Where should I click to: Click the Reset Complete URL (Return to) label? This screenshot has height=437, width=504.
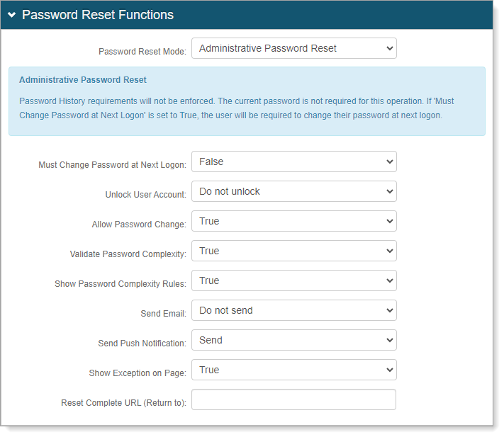coord(123,402)
